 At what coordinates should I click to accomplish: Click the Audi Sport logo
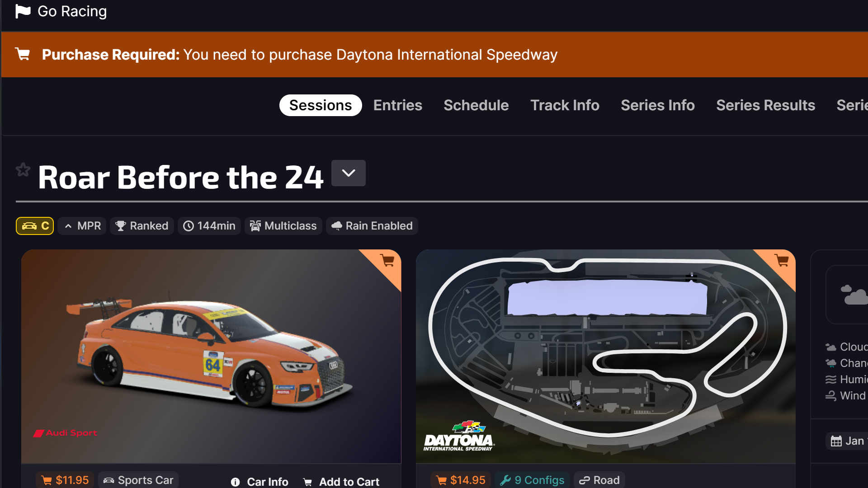pos(65,433)
